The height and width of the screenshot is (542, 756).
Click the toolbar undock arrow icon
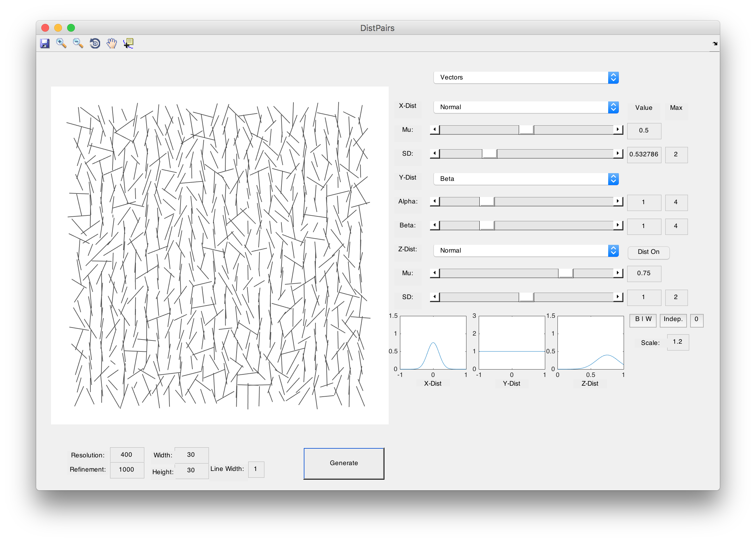coord(715,44)
